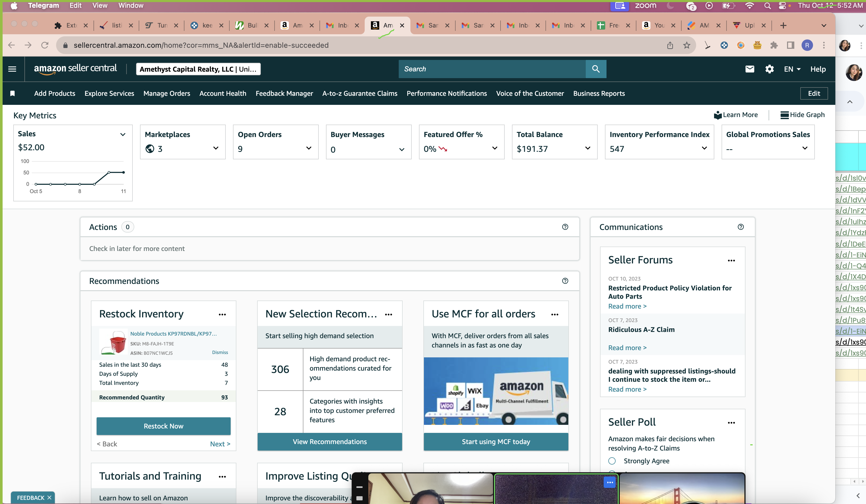The width and height of the screenshot is (866, 504).
Task: Read more about Ridiculous A-Z Claim
Action: click(627, 348)
